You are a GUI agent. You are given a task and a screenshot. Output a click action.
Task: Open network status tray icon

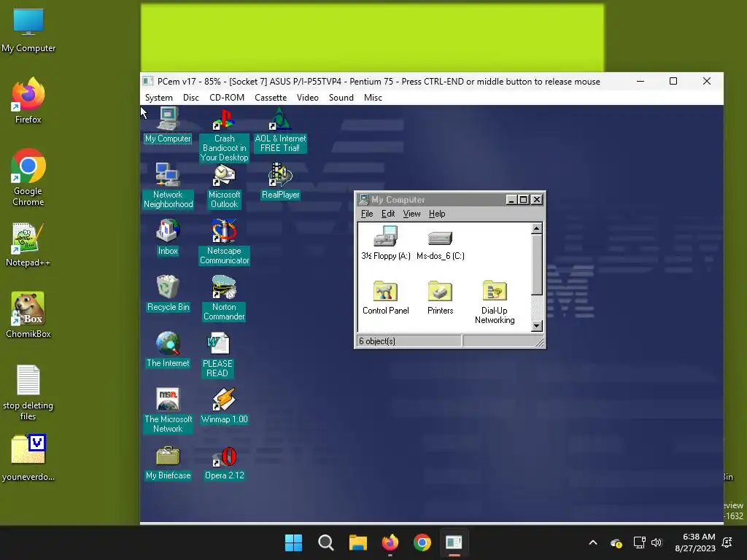tap(639, 542)
